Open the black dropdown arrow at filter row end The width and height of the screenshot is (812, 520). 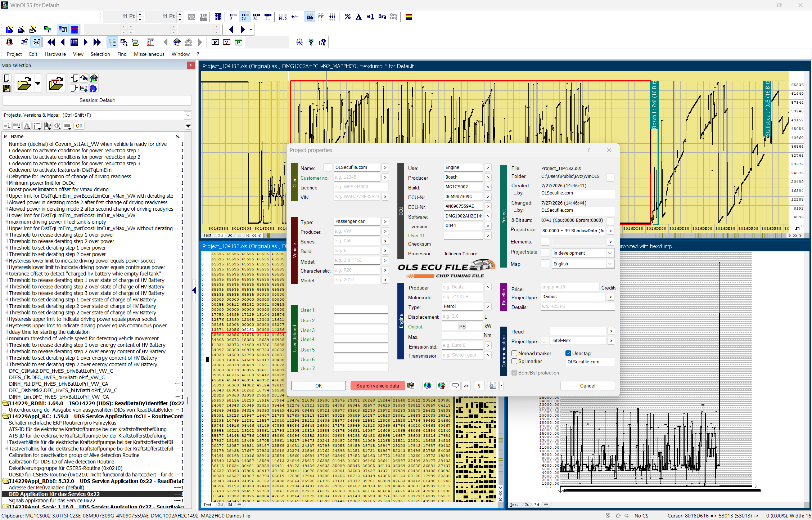(188, 126)
